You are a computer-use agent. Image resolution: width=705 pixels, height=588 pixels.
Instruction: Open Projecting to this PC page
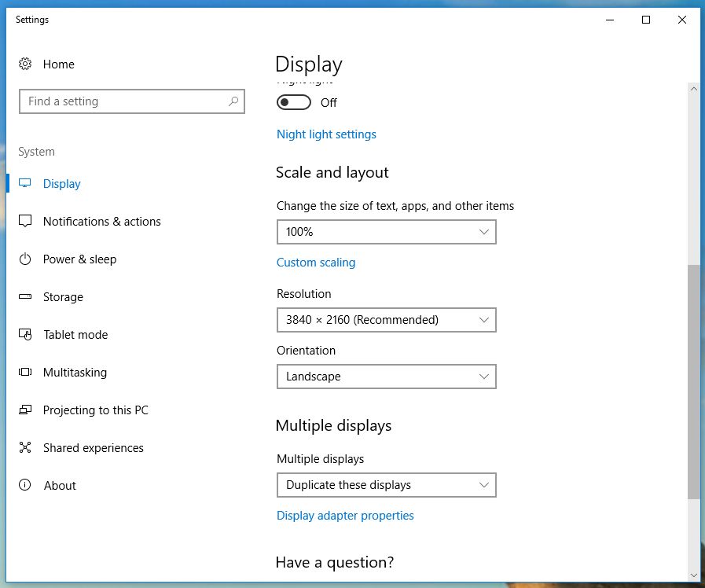pyautogui.click(x=95, y=410)
